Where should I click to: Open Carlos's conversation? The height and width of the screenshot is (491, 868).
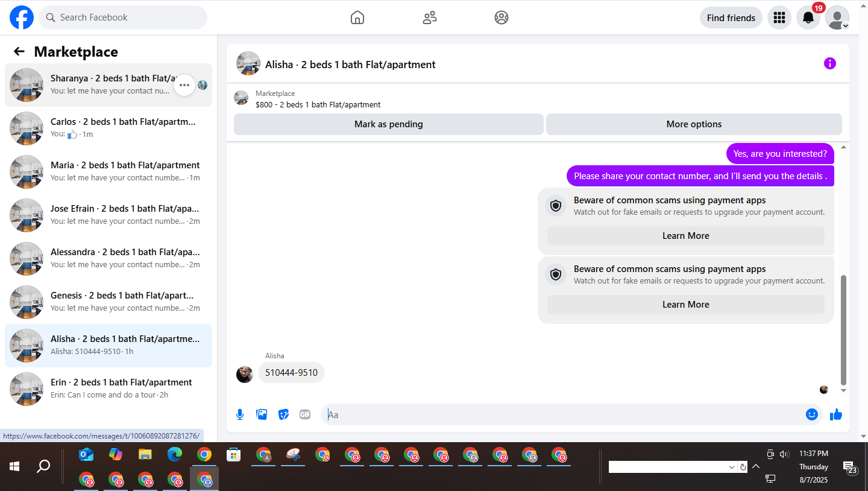click(108, 128)
